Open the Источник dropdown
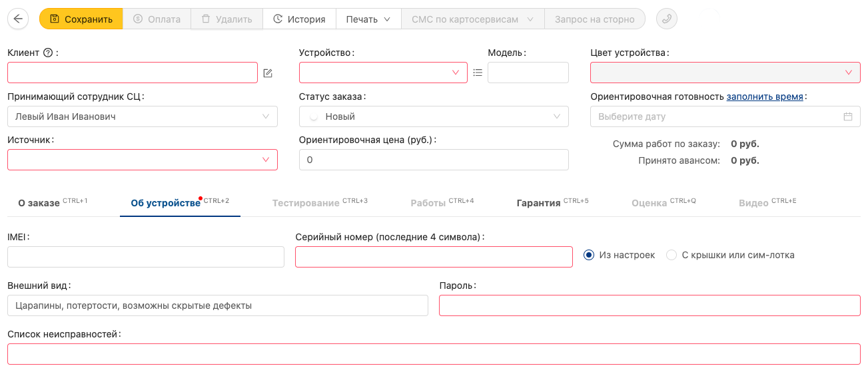This screenshot has width=868, height=374. click(143, 160)
